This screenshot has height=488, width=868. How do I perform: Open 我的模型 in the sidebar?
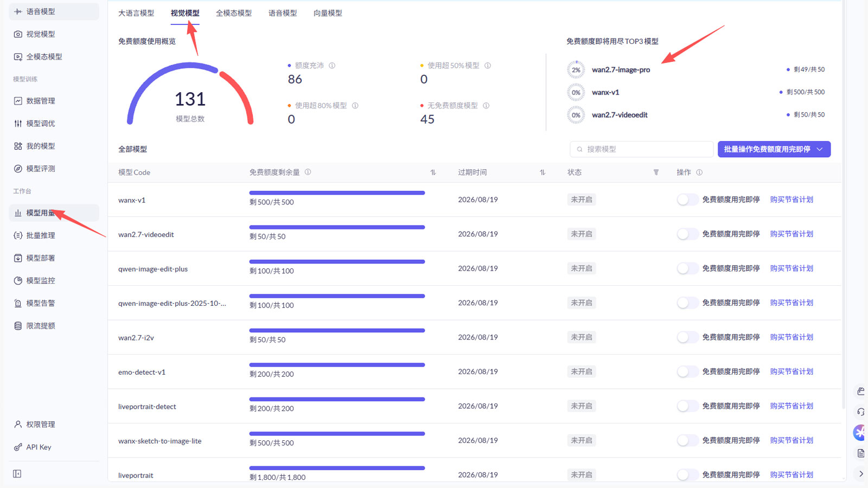pyautogui.click(x=54, y=146)
